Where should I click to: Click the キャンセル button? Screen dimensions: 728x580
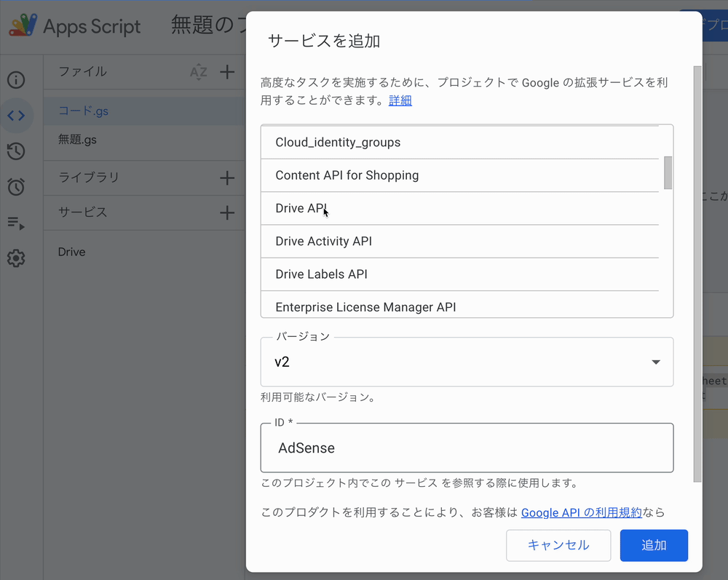(558, 545)
